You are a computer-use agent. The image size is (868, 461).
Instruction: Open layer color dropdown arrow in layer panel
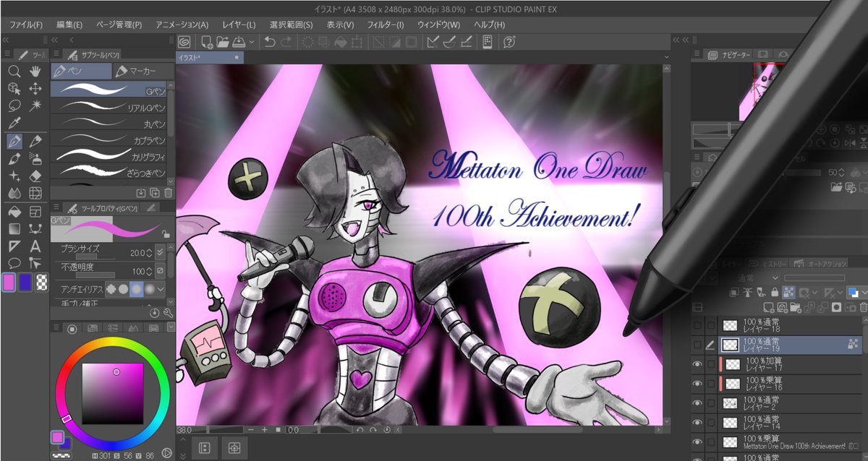[x=864, y=292]
